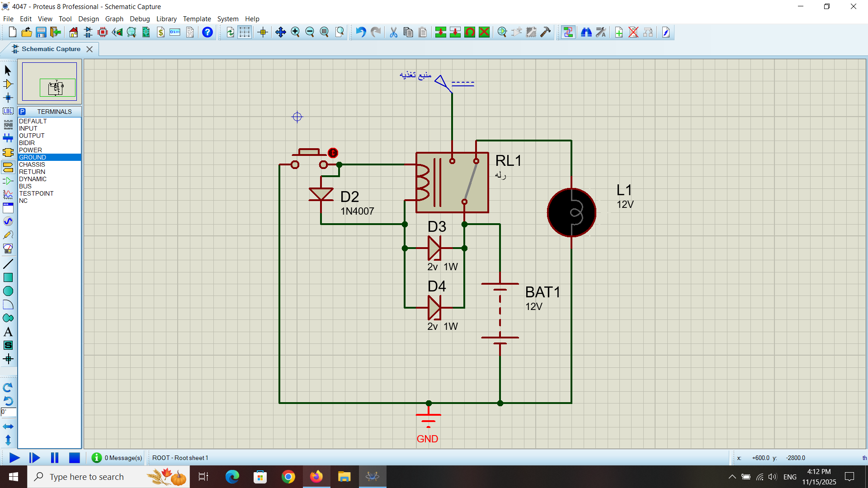Screen dimensions: 868x488
Task: Toggle the grid display button
Action: coord(245,32)
